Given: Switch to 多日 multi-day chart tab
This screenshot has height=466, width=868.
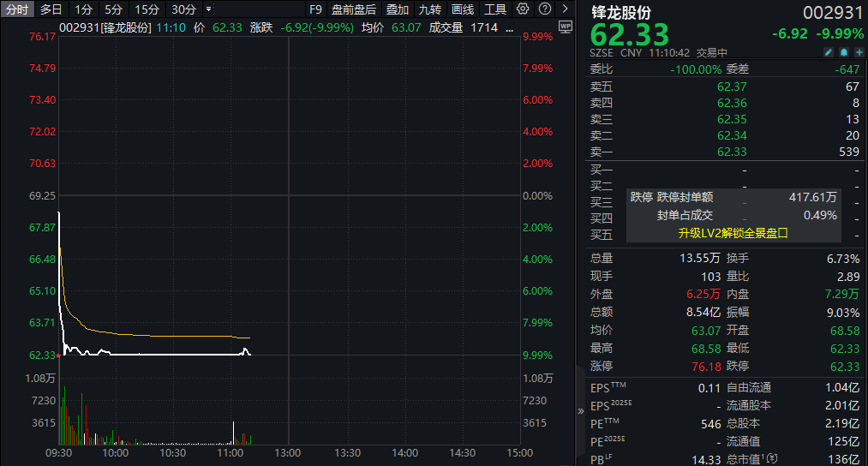Looking at the screenshot, I should 51,9.
